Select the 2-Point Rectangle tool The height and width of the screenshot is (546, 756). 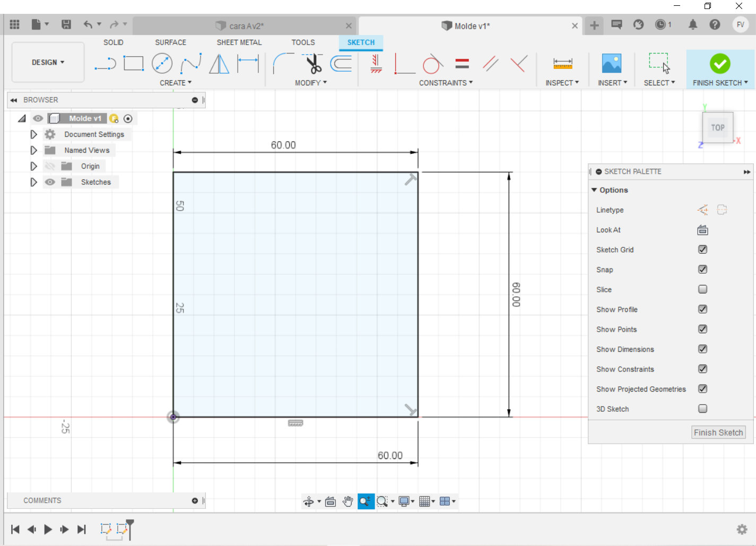(134, 64)
